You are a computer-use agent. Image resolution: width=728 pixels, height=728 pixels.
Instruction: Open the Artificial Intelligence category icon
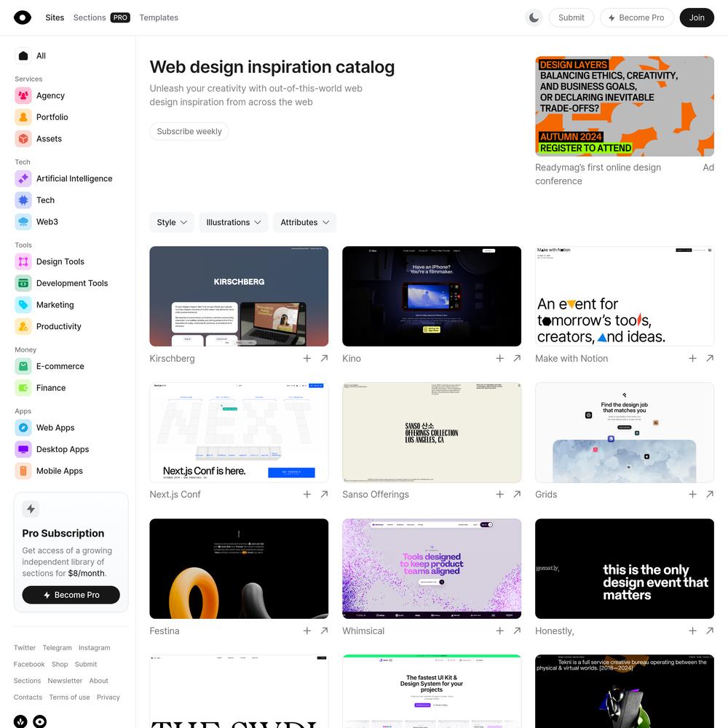[23, 179]
